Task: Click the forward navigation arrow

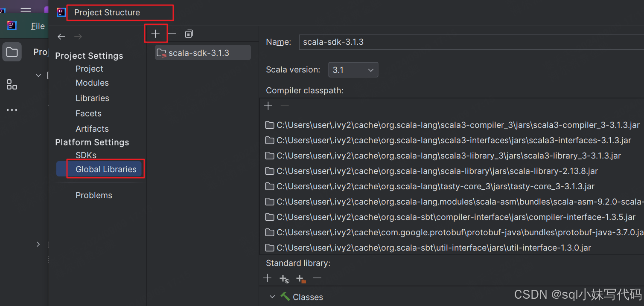Action: 78,36
